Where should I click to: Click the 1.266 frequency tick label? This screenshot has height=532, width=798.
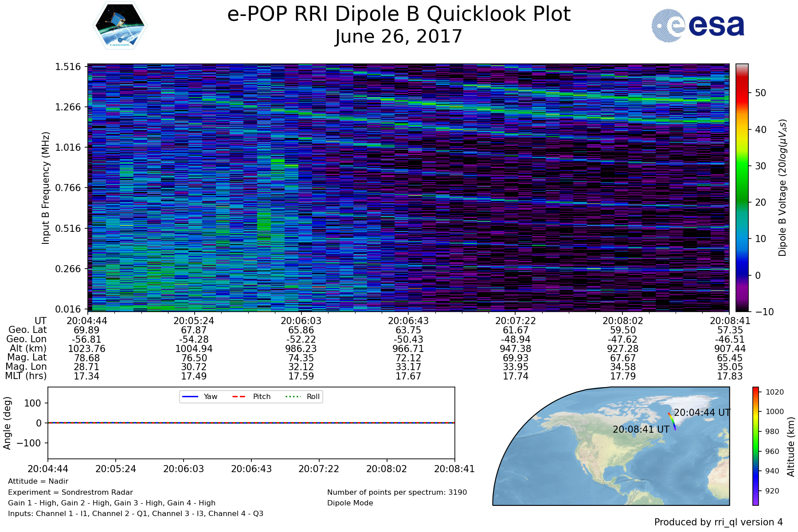pos(68,107)
